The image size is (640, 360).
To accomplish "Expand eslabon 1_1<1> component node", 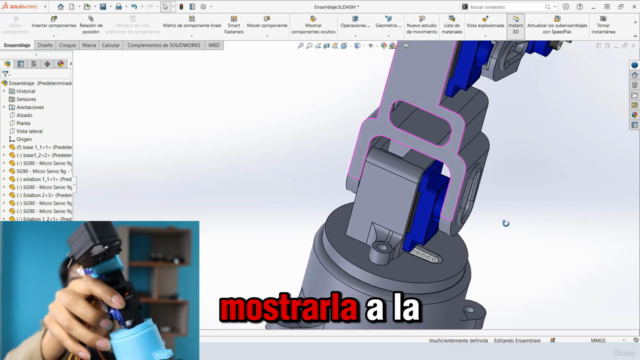I will point(4,179).
